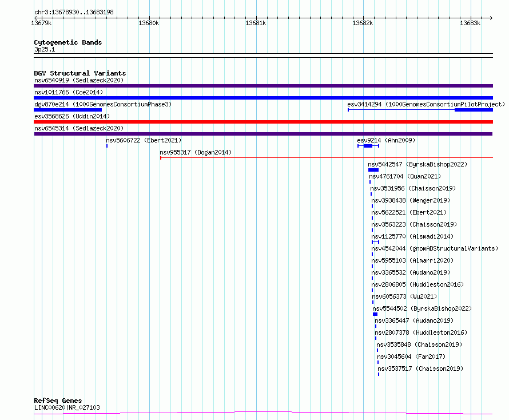The height and width of the screenshot is (420, 509).
Task: Open nsv4761704 (Quan2021) label
Action: (405, 176)
